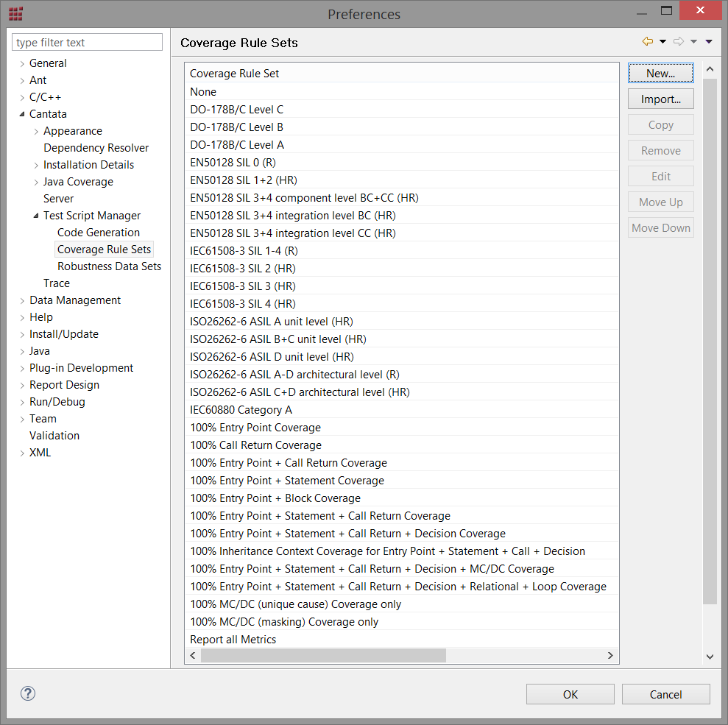Select the Team preferences category

[43, 419]
